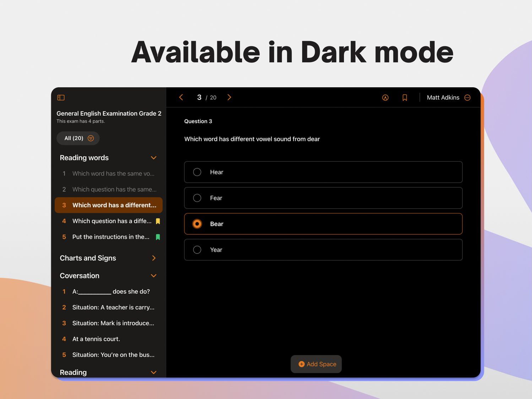Collapse the Coversation section
The image size is (532, 399).
coord(154,276)
